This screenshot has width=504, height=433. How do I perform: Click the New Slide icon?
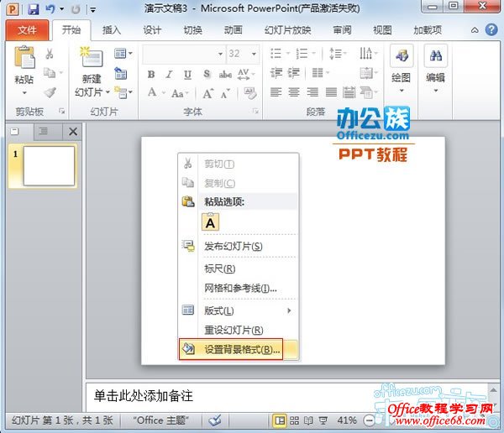[91, 59]
